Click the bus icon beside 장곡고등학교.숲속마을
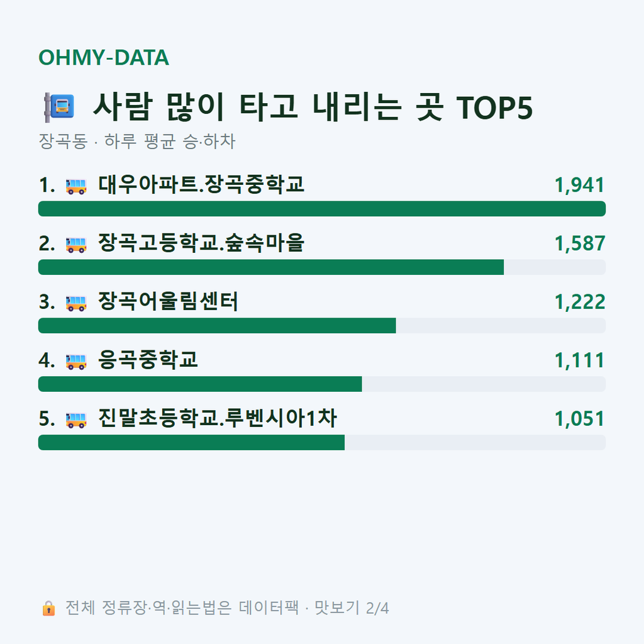The image size is (644, 644). [x=76, y=245]
